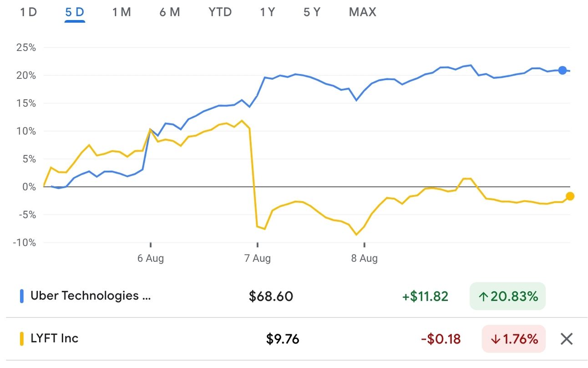Viewport: 588px width, 368px height.
Task: Switch to the 5Y range
Action: point(312,12)
